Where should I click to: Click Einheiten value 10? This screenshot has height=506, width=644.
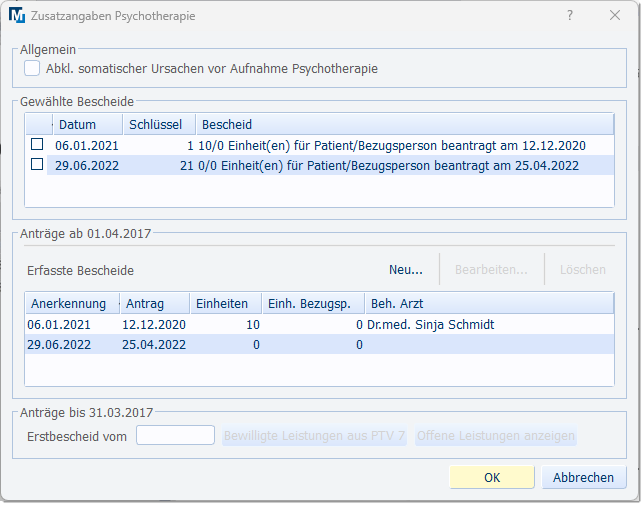[253, 325]
